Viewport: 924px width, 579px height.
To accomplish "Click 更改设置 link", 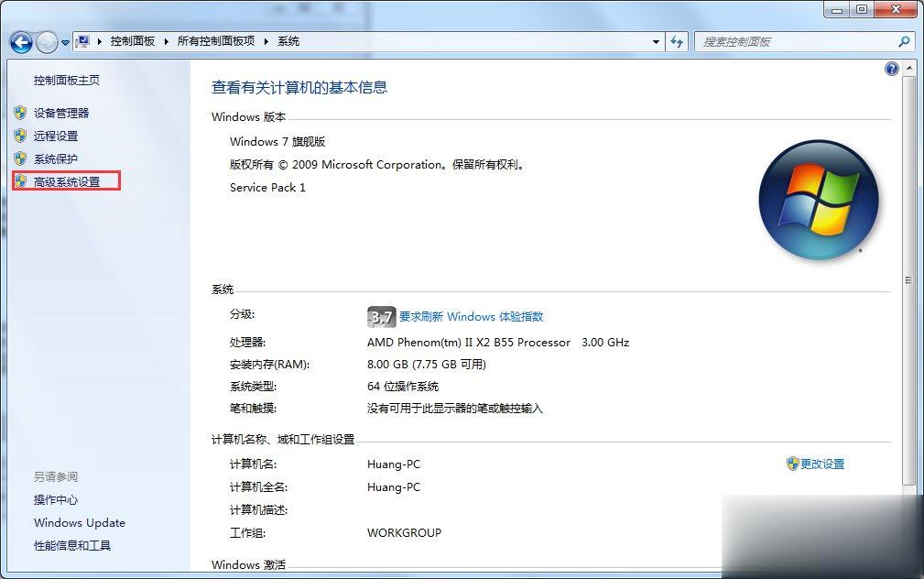I will (822, 464).
